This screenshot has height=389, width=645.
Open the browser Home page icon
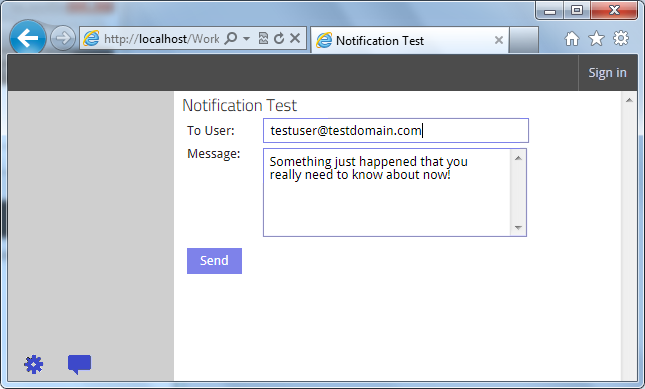pos(571,39)
